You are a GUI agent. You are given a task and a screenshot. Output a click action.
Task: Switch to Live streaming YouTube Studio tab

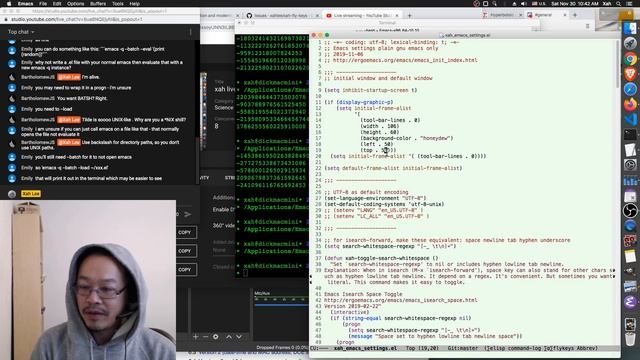362,16
